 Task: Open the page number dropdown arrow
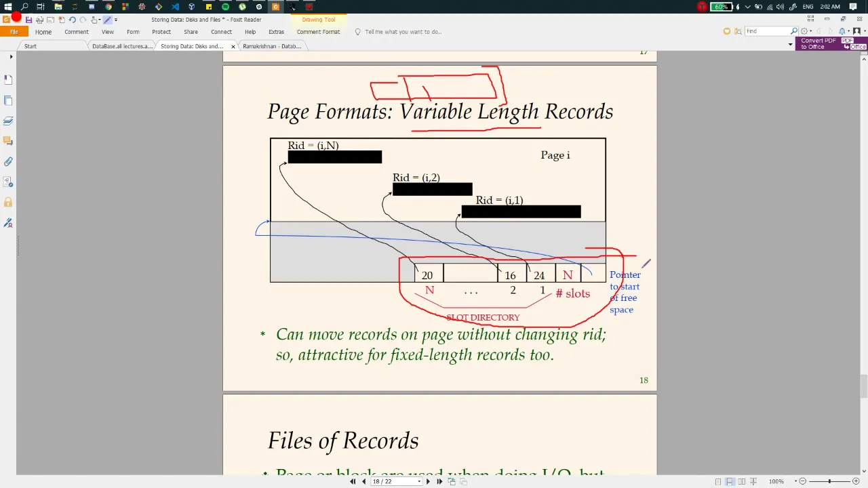pos(419,481)
